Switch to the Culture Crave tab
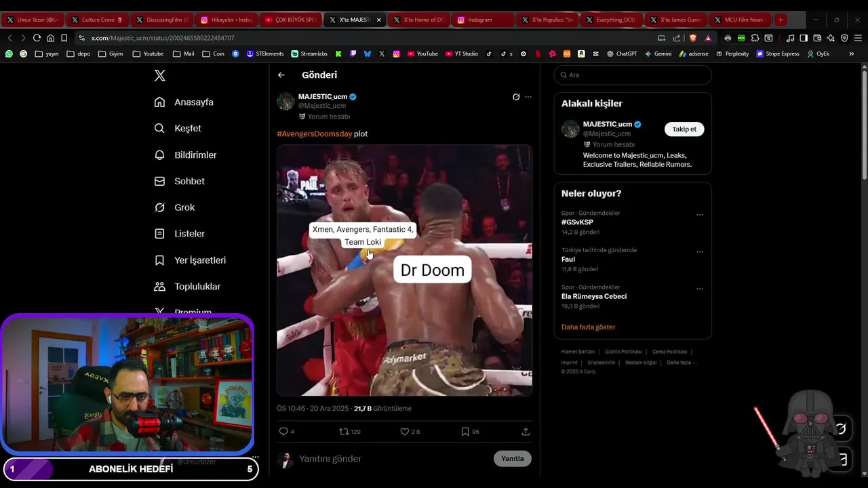 (x=97, y=20)
